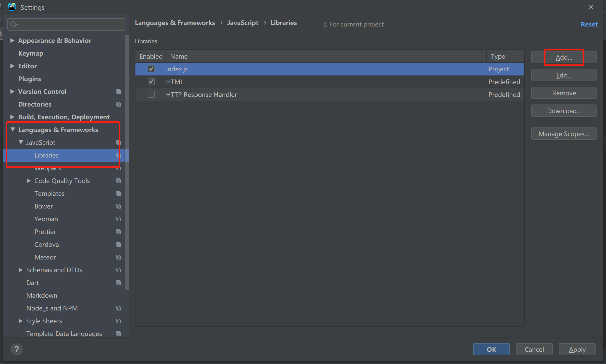Collapse the Languages & Frameworks section

tap(12, 129)
